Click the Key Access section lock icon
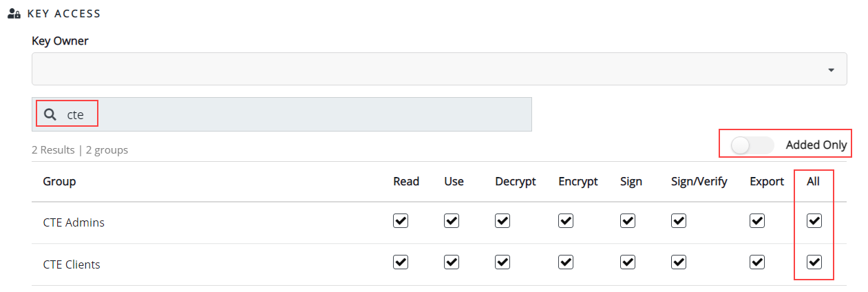 tap(12, 13)
